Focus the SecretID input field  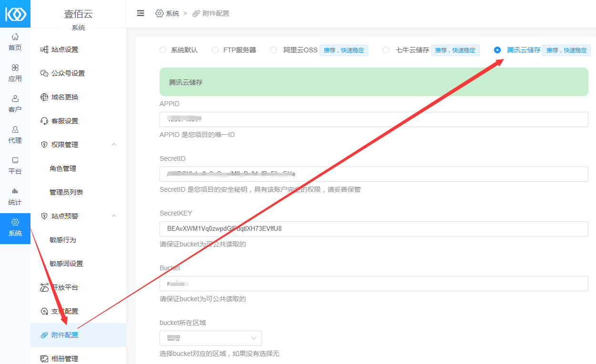click(374, 174)
